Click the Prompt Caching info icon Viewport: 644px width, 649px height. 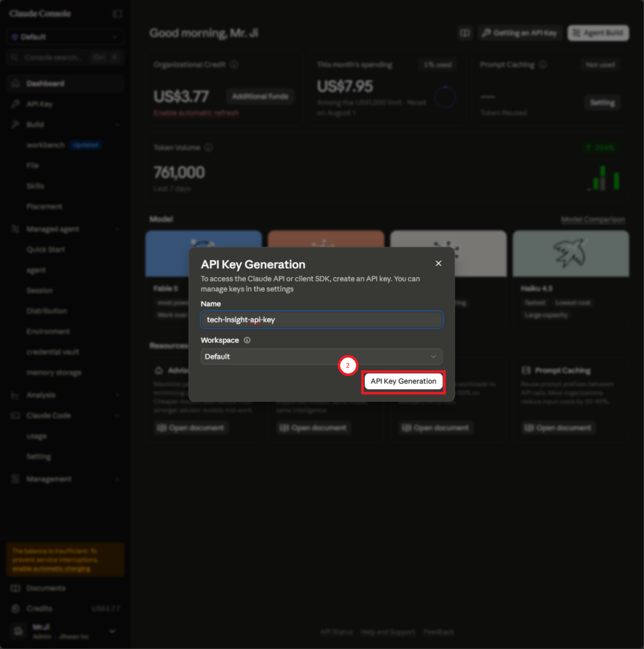pyautogui.click(x=543, y=65)
